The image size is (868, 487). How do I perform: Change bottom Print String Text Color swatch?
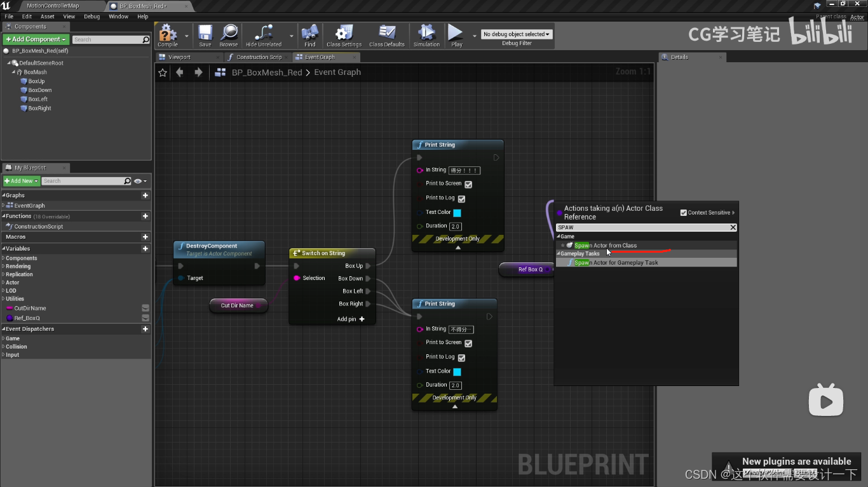[x=457, y=372]
